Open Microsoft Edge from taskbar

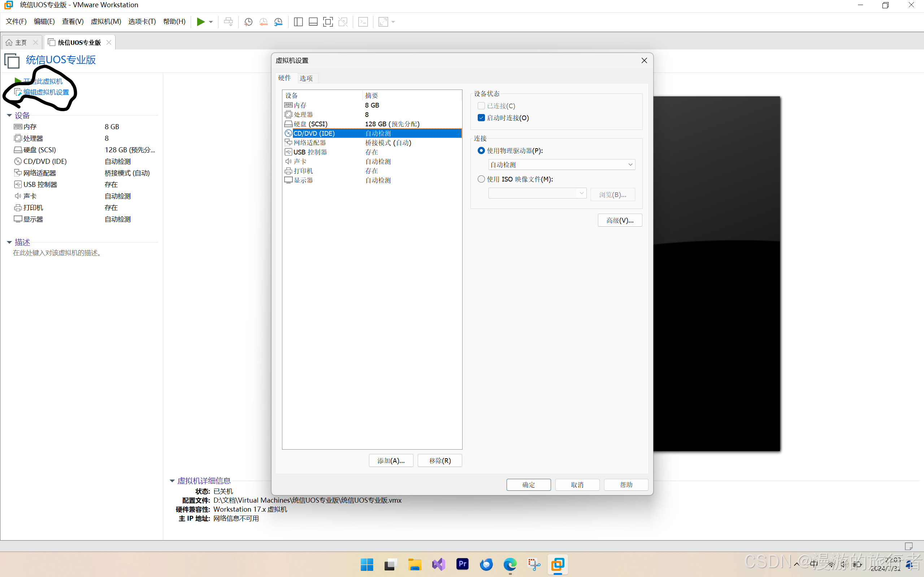510,564
